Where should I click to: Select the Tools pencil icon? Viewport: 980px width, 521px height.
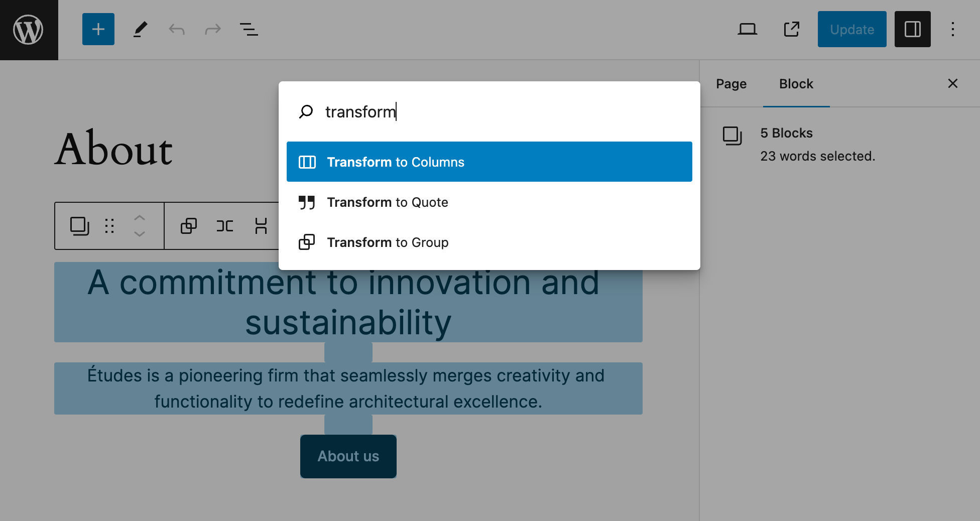[141, 29]
